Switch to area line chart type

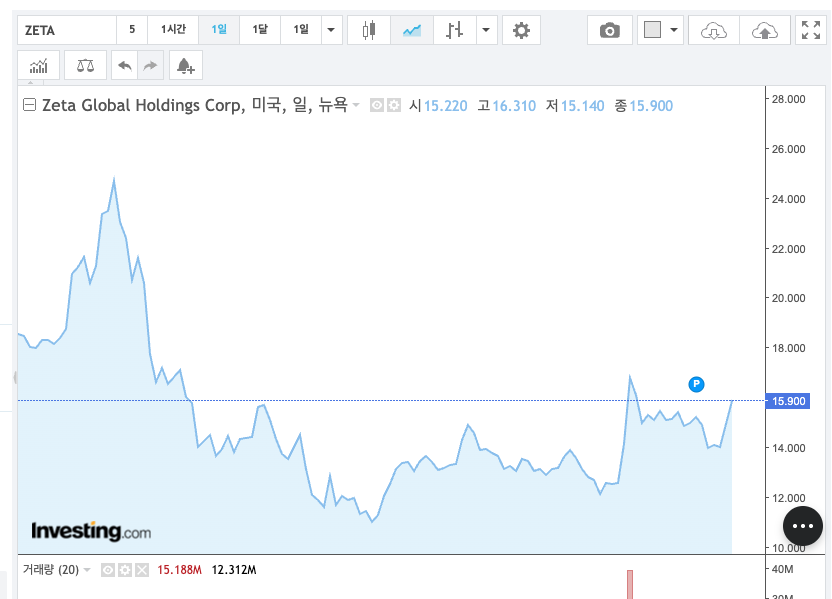[x=412, y=30]
